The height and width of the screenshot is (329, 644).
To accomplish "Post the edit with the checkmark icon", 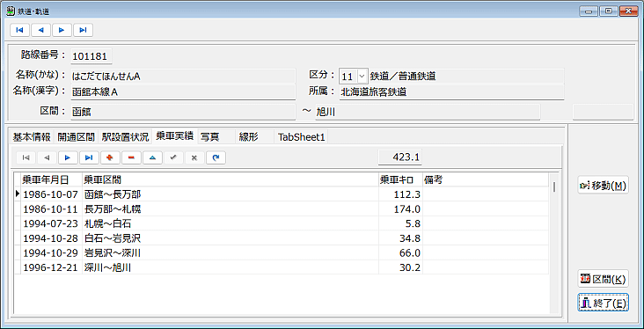I will pyautogui.click(x=173, y=157).
